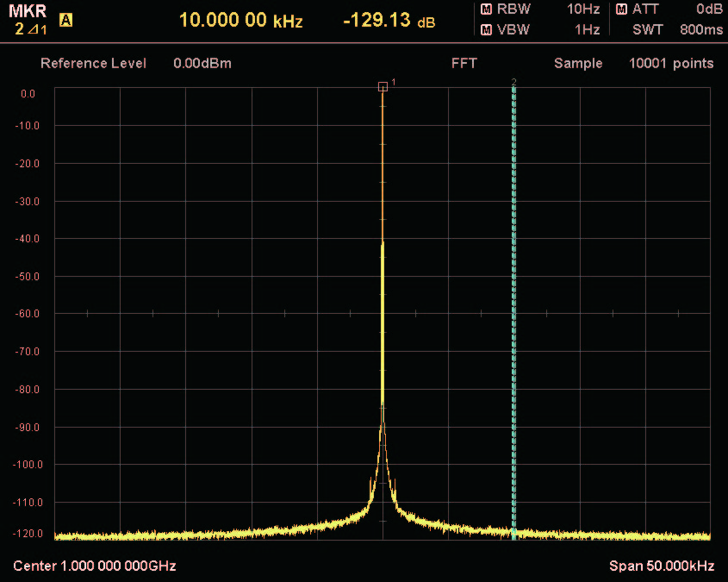728x582 pixels.
Task: Click the Sample detector type label
Action: (x=578, y=63)
